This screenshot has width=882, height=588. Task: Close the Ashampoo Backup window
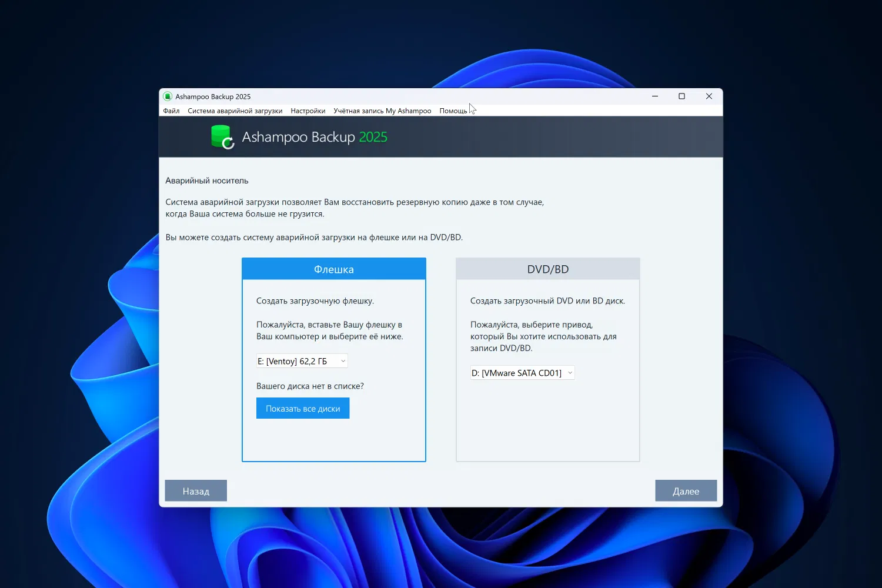(709, 96)
